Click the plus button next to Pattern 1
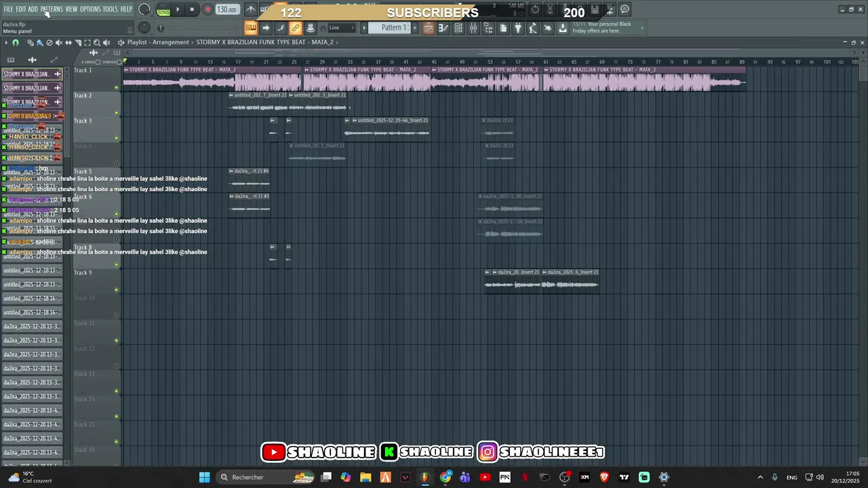Viewport: 868px width, 488px height. tap(414, 28)
